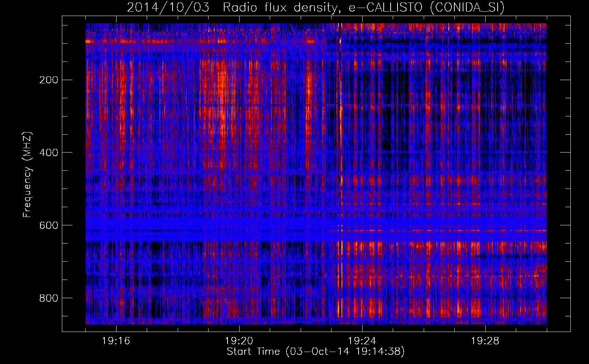589x364 pixels.
Task: Click the 19:24 time tick label
Action: pos(362,341)
